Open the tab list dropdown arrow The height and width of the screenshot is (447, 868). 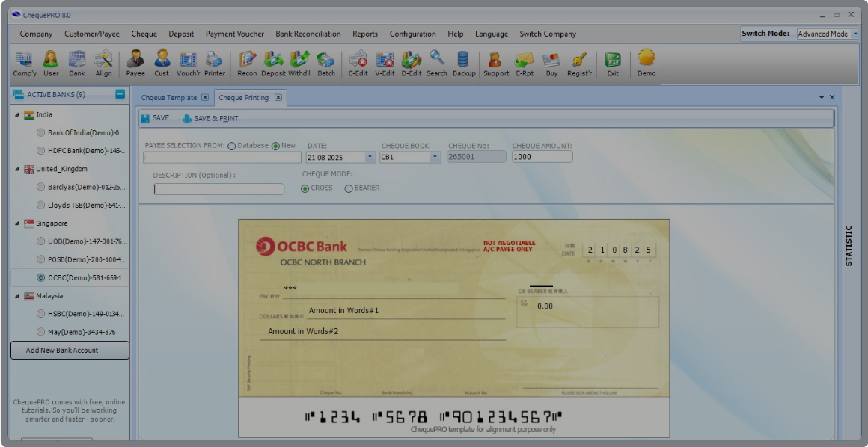tap(822, 97)
